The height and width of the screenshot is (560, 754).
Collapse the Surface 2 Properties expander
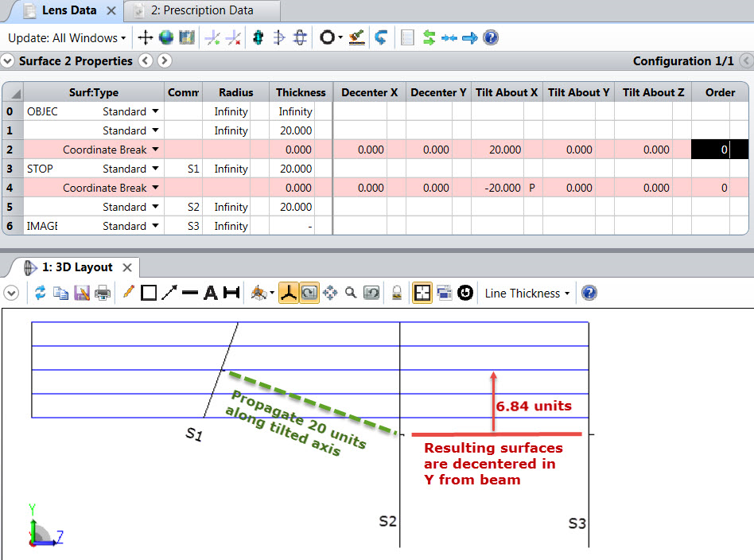tap(7, 61)
